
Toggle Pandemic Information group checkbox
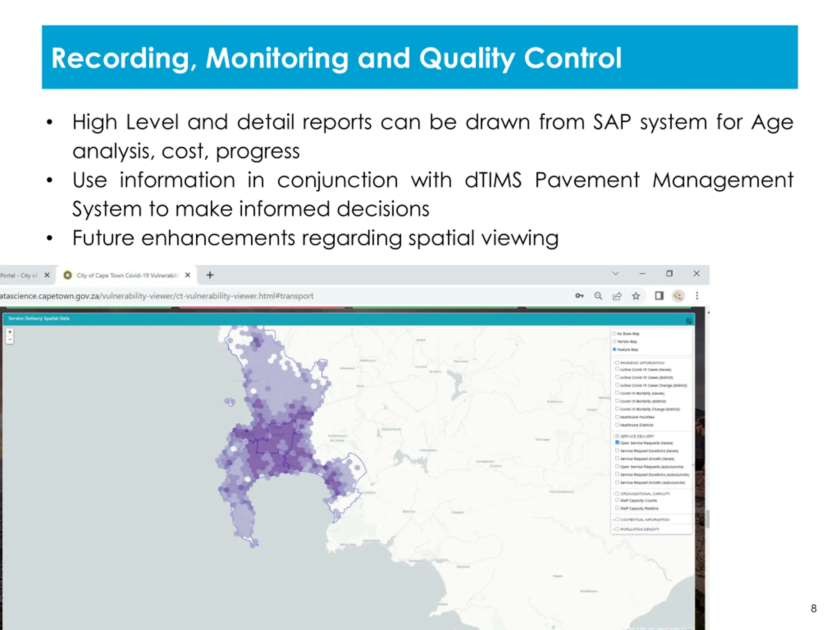(x=617, y=363)
